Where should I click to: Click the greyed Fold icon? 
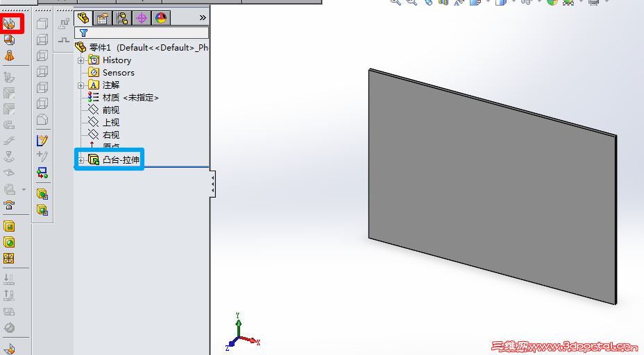click(9, 295)
